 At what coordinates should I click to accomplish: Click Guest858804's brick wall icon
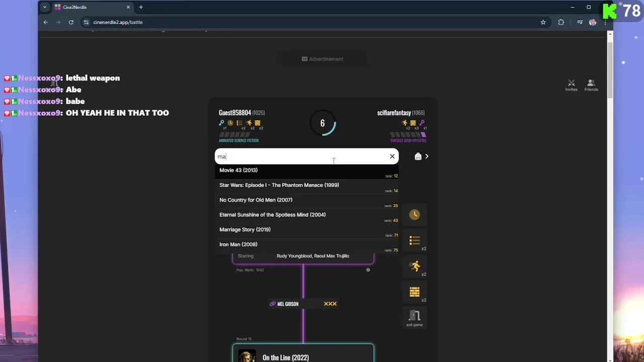pyautogui.click(x=258, y=123)
